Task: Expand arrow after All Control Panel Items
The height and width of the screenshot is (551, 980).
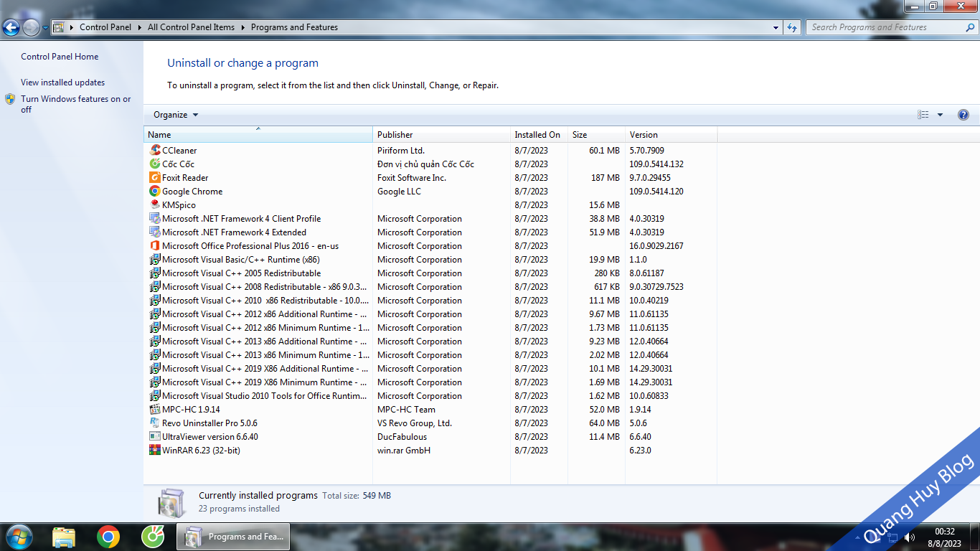Action: (x=242, y=27)
